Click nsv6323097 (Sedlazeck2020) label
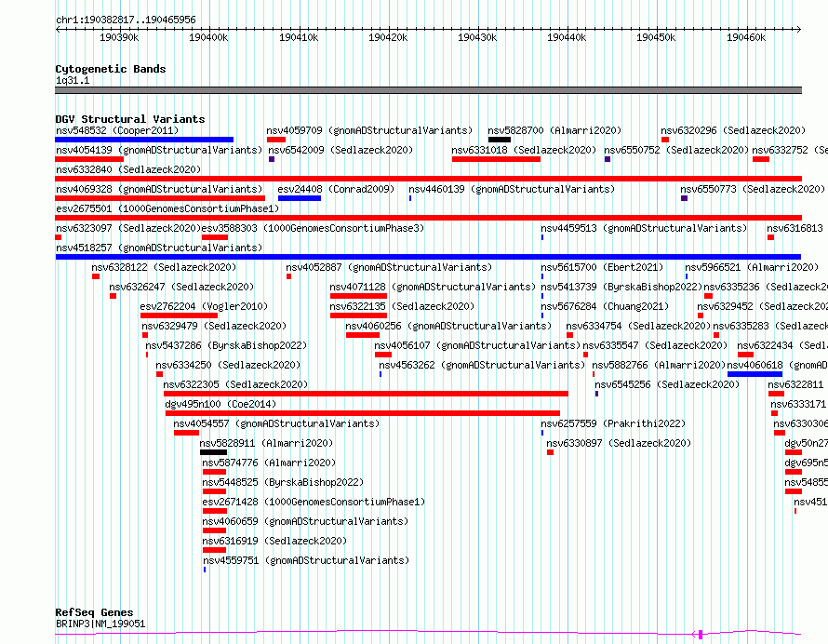Viewport: 828px width, 644px height. click(x=128, y=228)
